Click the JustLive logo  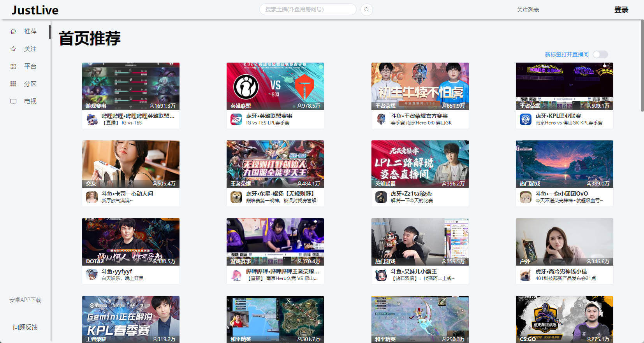(35, 10)
